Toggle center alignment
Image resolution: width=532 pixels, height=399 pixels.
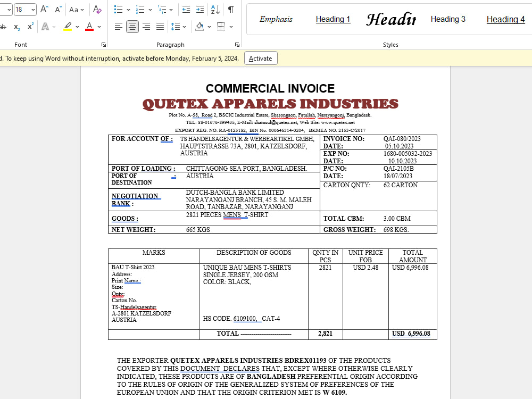pos(132,27)
